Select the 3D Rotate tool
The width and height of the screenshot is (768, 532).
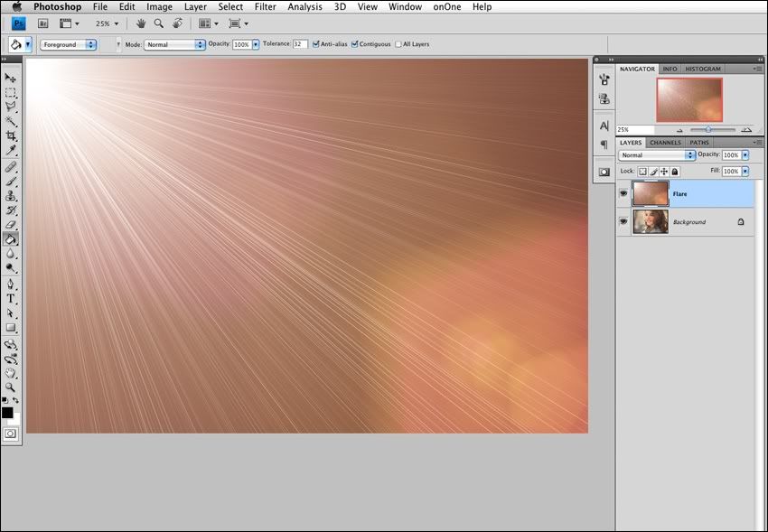(10, 344)
